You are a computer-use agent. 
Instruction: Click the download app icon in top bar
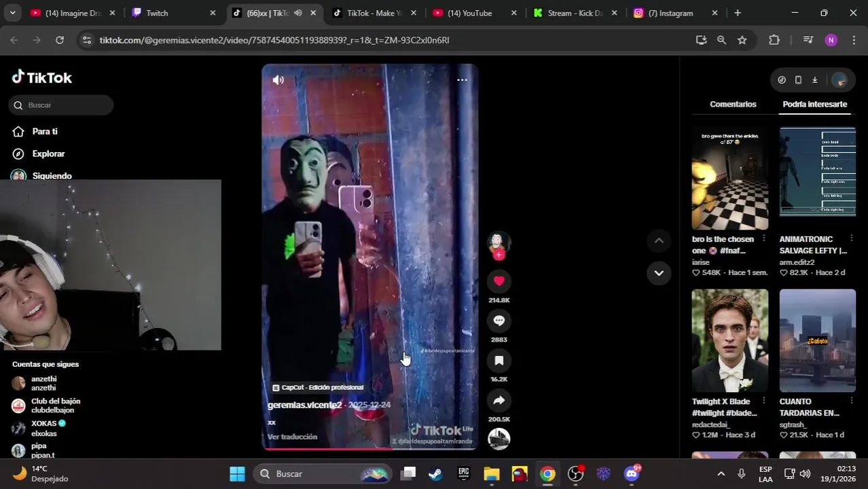pos(814,80)
